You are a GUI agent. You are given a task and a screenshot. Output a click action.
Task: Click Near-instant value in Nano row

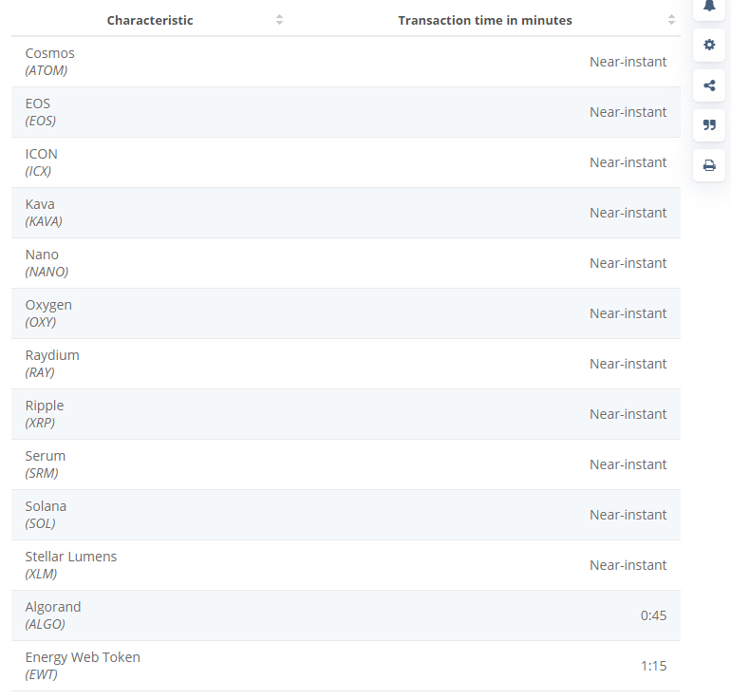click(628, 263)
